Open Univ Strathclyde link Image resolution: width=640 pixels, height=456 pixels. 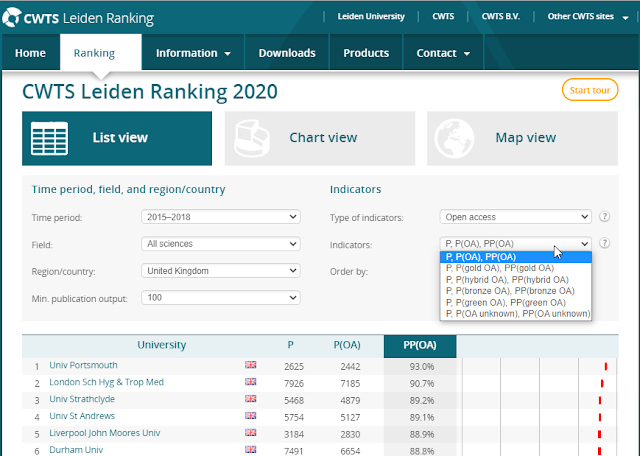point(82,399)
